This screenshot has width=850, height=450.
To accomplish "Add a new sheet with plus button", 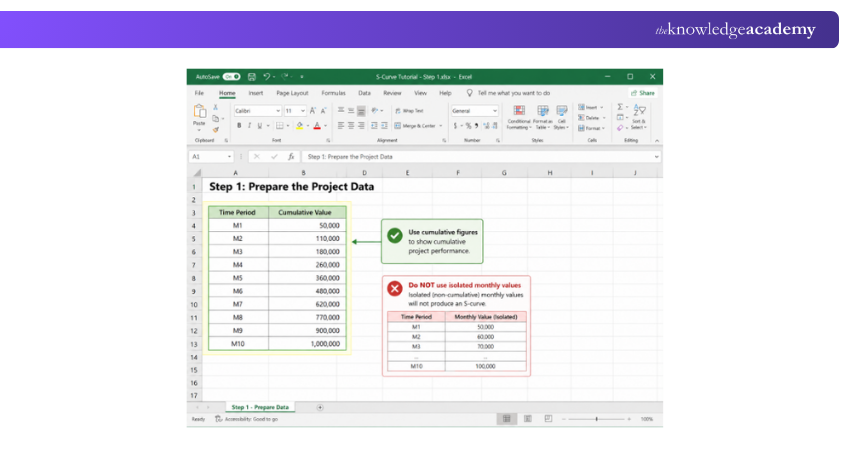I will tap(320, 407).
